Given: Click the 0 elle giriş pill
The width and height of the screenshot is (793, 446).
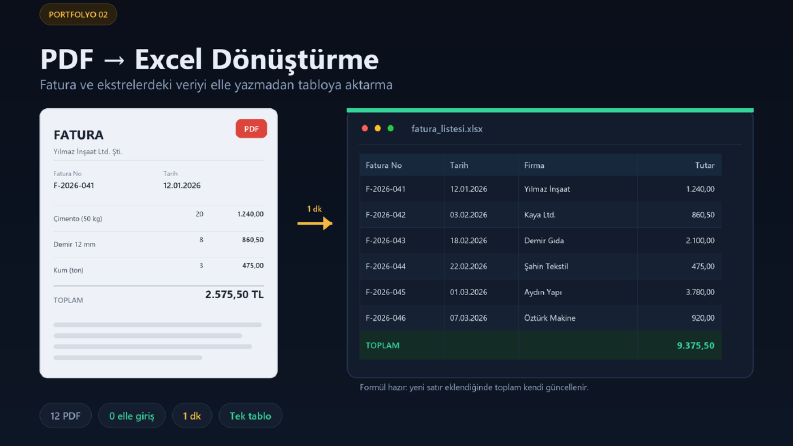Looking at the screenshot, I should pos(131,416).
